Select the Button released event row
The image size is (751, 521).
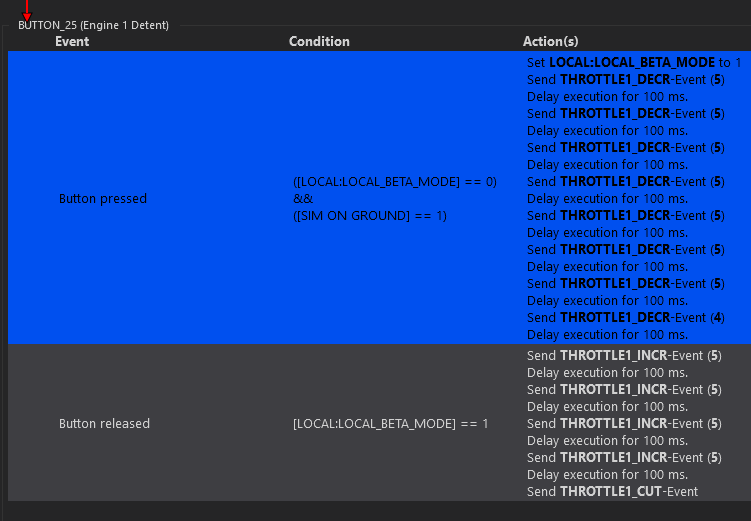pyautogui.click(x=104, y=424)
